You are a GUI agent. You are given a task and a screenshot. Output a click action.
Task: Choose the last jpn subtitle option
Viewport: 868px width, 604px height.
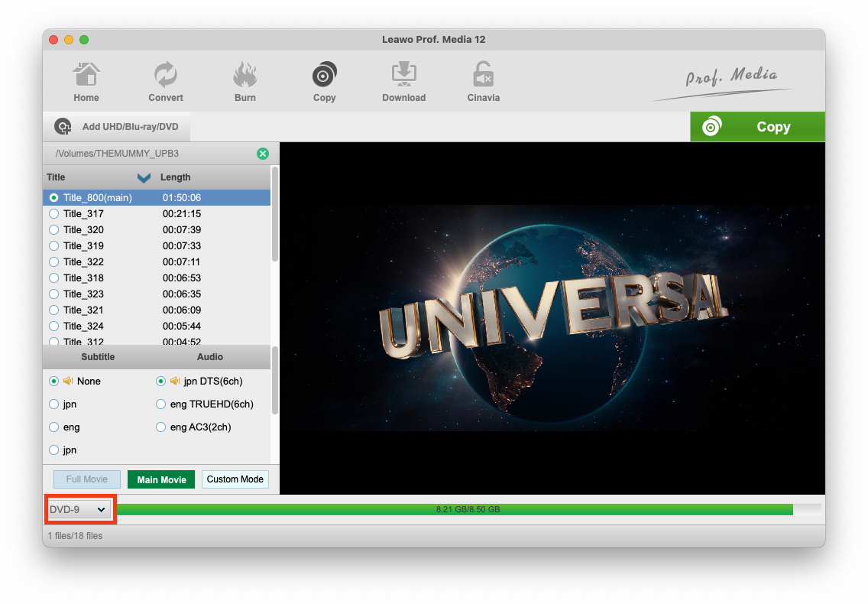[53, 450]
